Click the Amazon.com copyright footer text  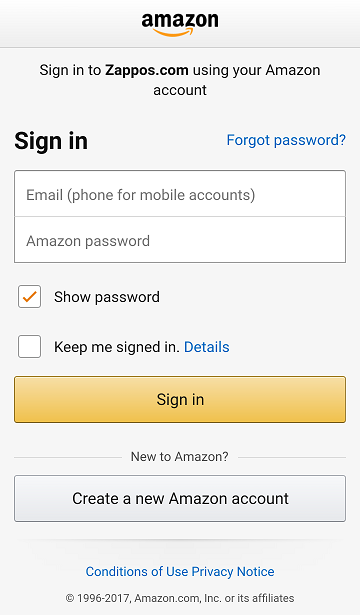click(180, 598)
